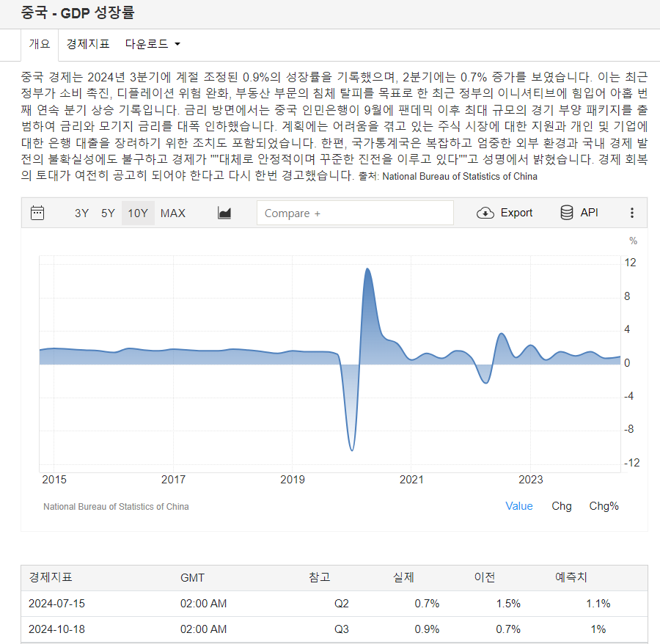Select the 10Y time range
Image resolution: width=660 pixels, height=644 pixels.
(138, 213)
